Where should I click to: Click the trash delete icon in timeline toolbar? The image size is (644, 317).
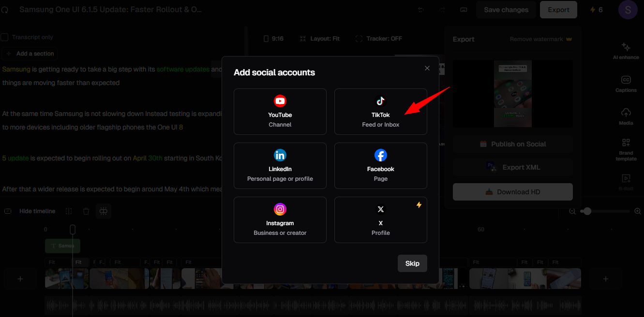[x=86, y=211]
